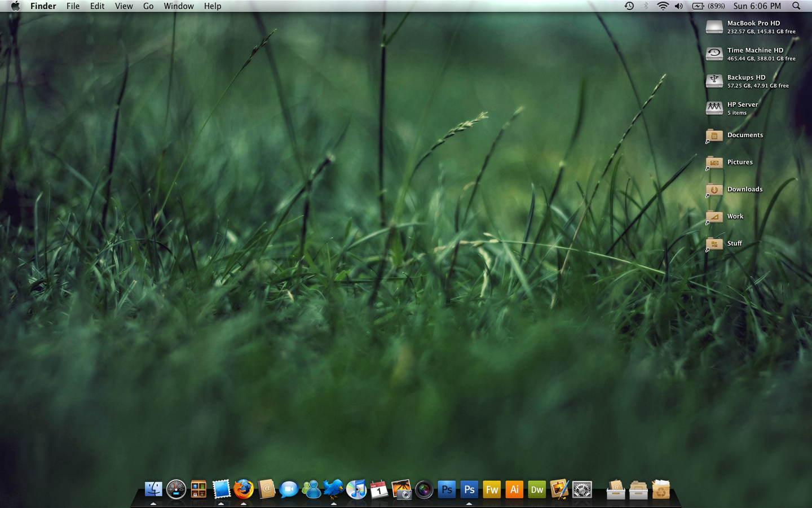
Task: Open Firefox from the dock
Action: coord(244,489)
